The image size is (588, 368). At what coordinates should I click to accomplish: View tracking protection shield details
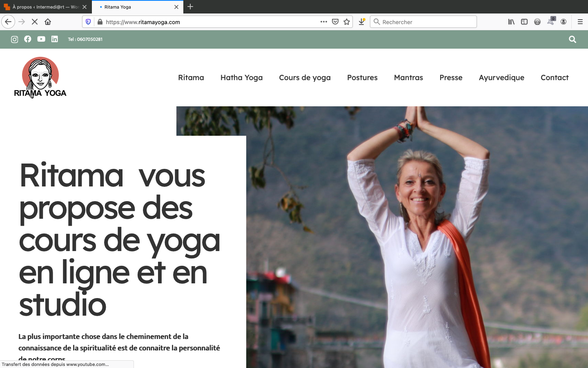(88, 22)
